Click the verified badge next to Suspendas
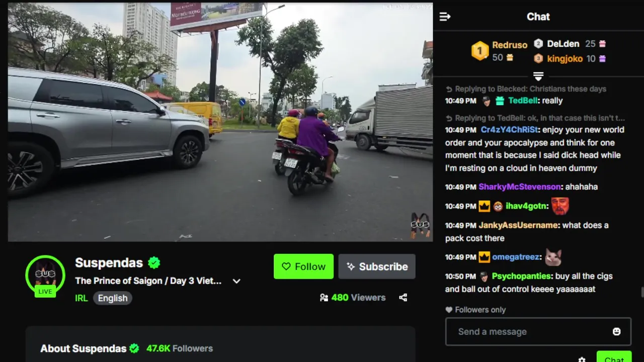This screenshot has height=362, width=644. (x=154, y=262)
